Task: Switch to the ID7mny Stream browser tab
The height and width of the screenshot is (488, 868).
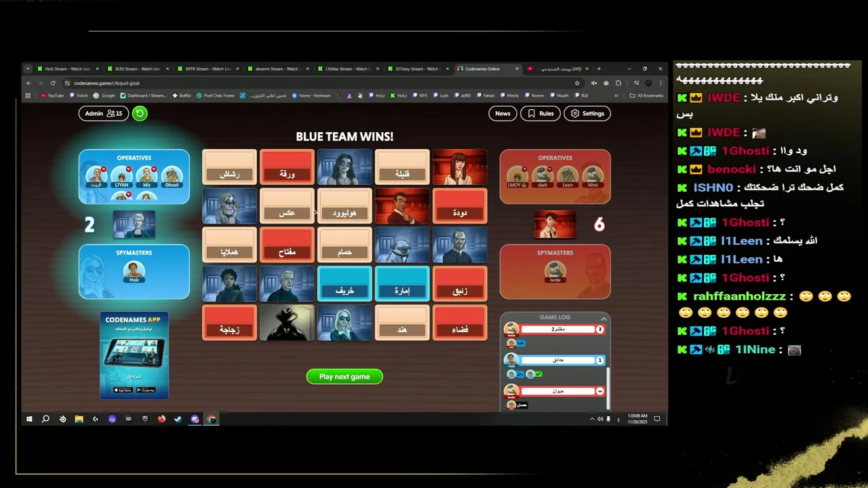Action: click(x=417, y=68)
